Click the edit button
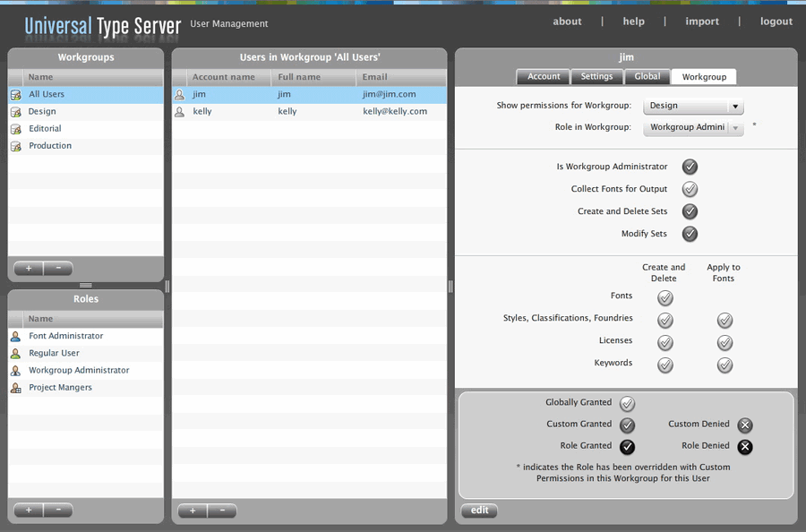The image size is (806, 532). tap(479, 510)
